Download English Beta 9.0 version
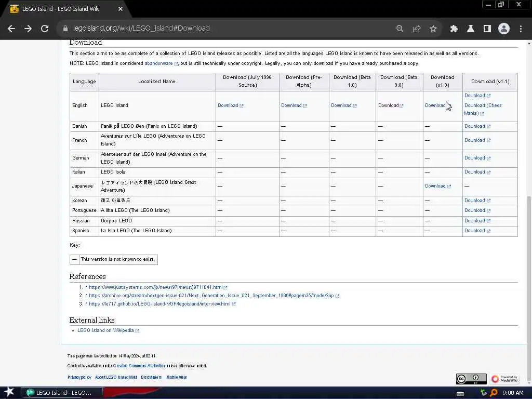532x399 pixels. pyautogui.click(x=391, y=105)
